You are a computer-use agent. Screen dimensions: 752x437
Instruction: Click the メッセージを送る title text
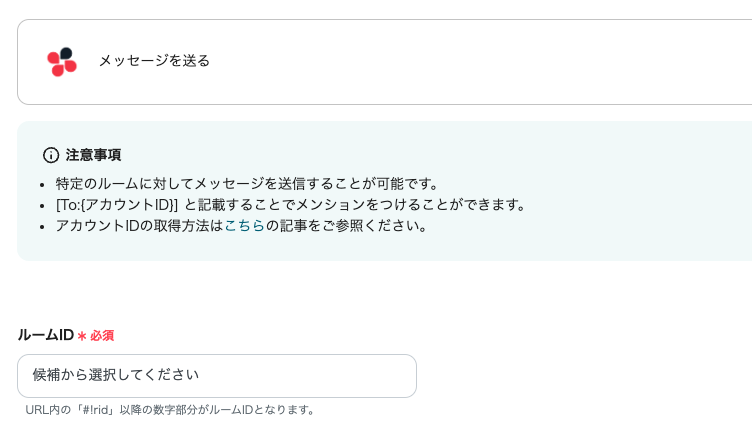154,61
